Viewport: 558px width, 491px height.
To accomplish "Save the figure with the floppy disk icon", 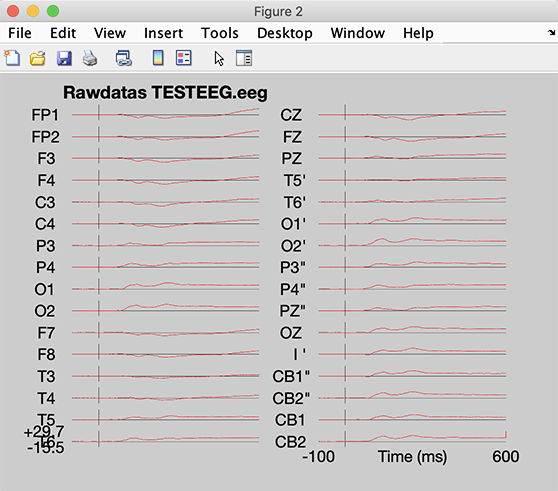I will (x=64, y=58).
